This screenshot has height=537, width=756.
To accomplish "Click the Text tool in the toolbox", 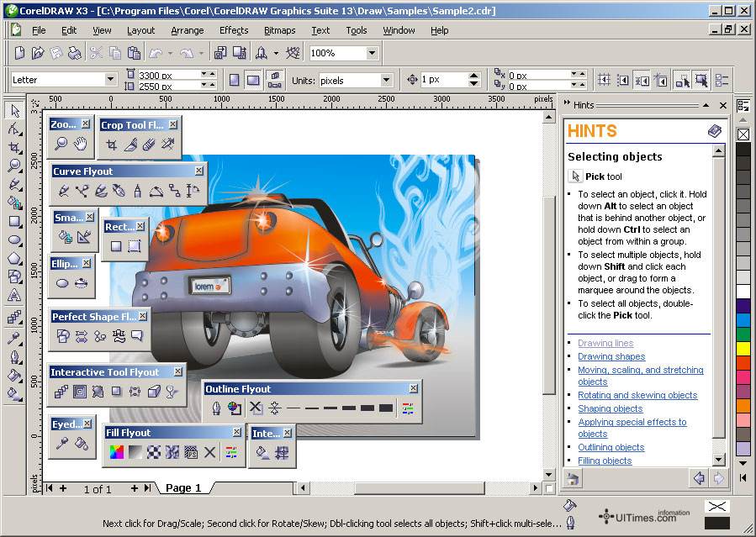I will pyautogui.click(x=14, y=296).
